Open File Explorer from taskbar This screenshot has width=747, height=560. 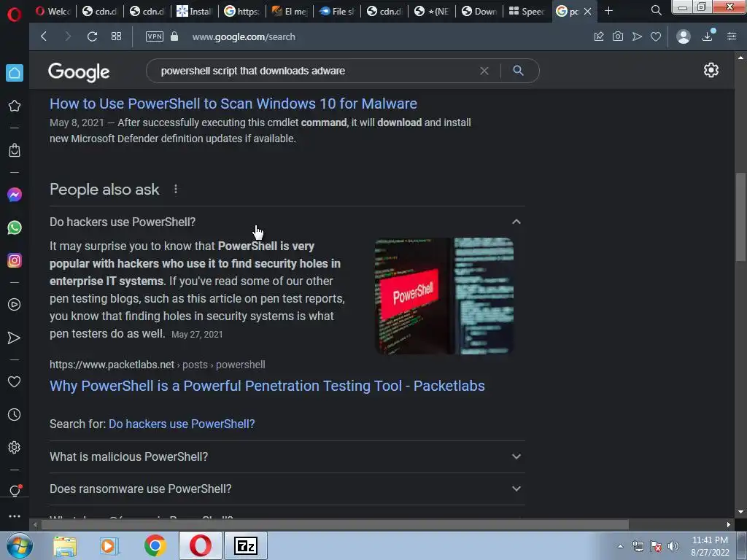65,545
